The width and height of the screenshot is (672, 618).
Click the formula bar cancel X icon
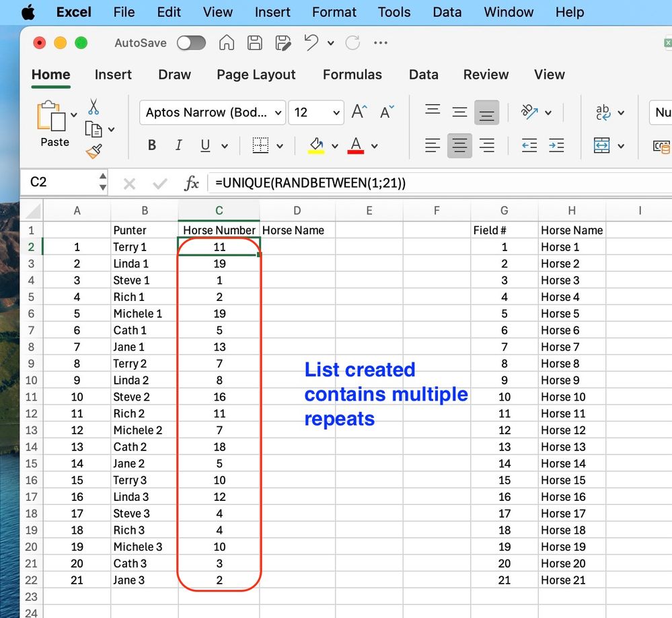[129, 184]
